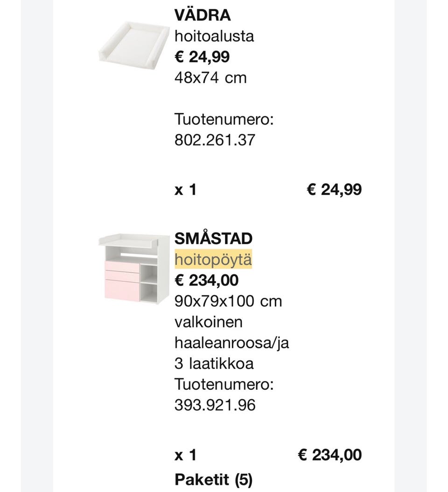Select product number 393.921.96
The height and width of the screenshot is (492, 448).
coord(215,405)
